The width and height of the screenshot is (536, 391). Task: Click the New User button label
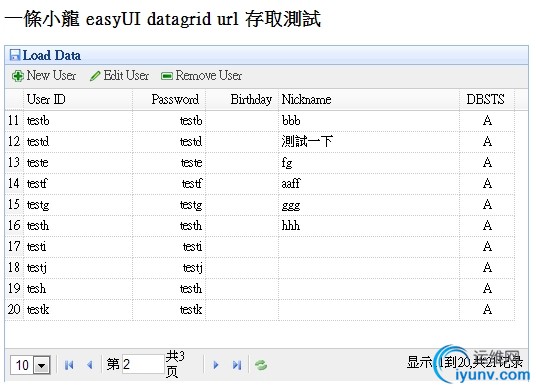tap(51, 76)
